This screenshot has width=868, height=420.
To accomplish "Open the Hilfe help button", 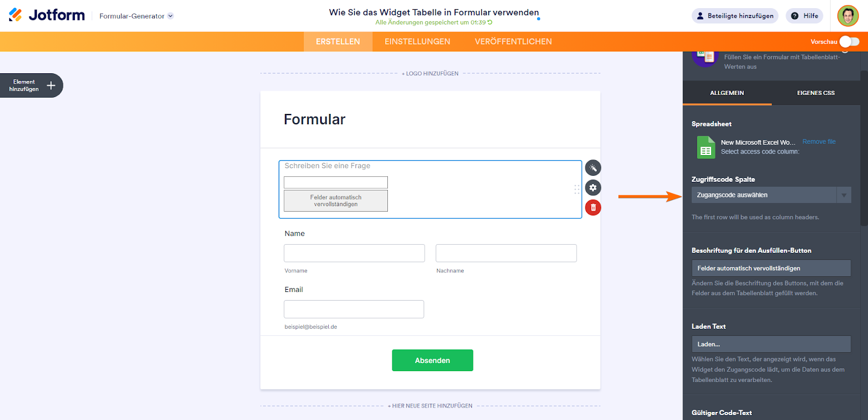I will tap(805, 16).
